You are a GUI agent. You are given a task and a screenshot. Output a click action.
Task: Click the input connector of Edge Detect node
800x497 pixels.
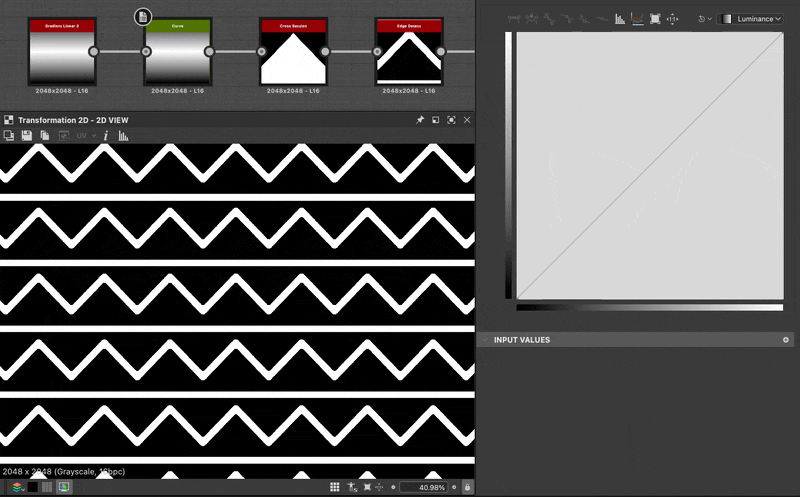click(377, 52)
